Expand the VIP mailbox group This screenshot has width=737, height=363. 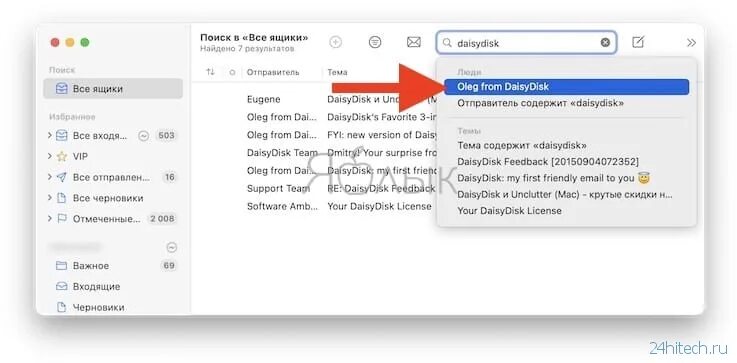click(x=50, y=156)
